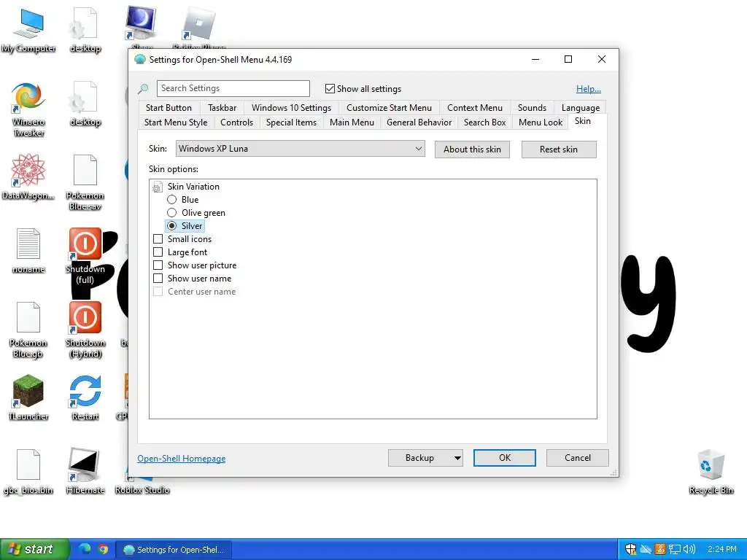Screen dimensions: 747x560
Task: Open the Windows Security shield tray icon
Action: pyautogui.click(x=631, y=549)
